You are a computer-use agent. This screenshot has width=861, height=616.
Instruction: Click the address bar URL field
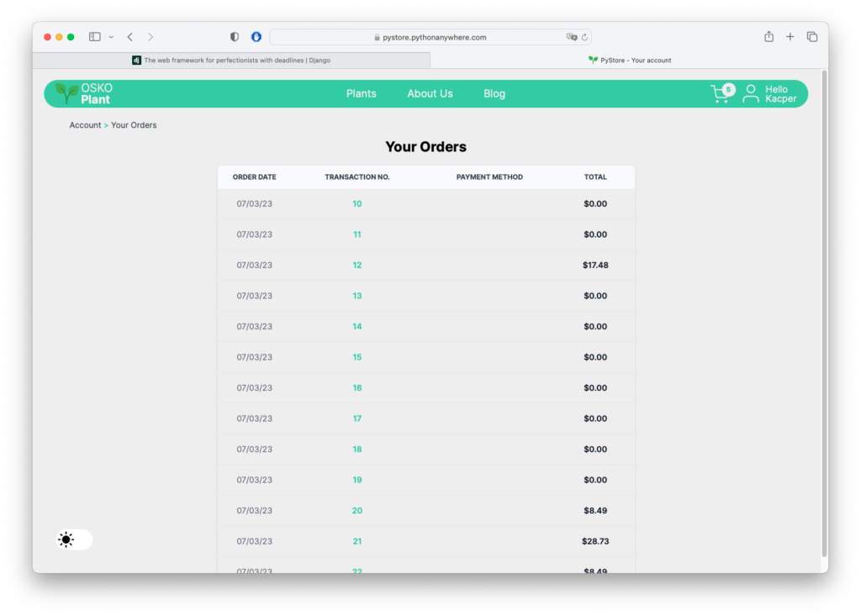430,37
